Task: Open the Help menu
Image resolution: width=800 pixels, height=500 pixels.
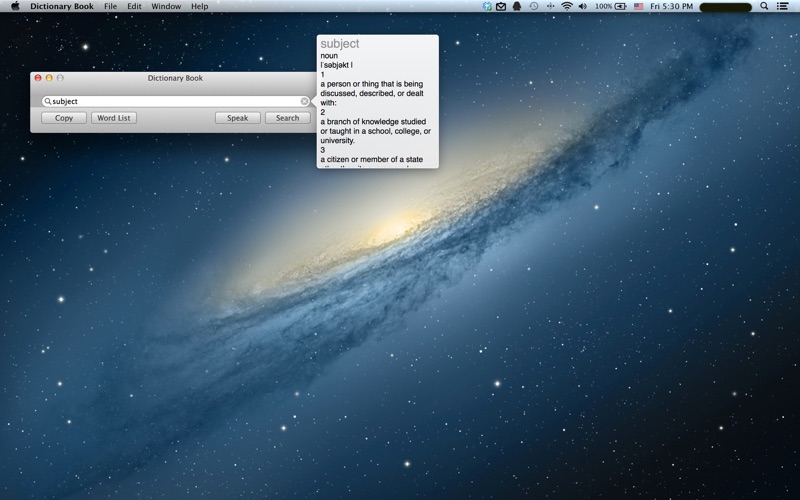Action: (200, 6)
